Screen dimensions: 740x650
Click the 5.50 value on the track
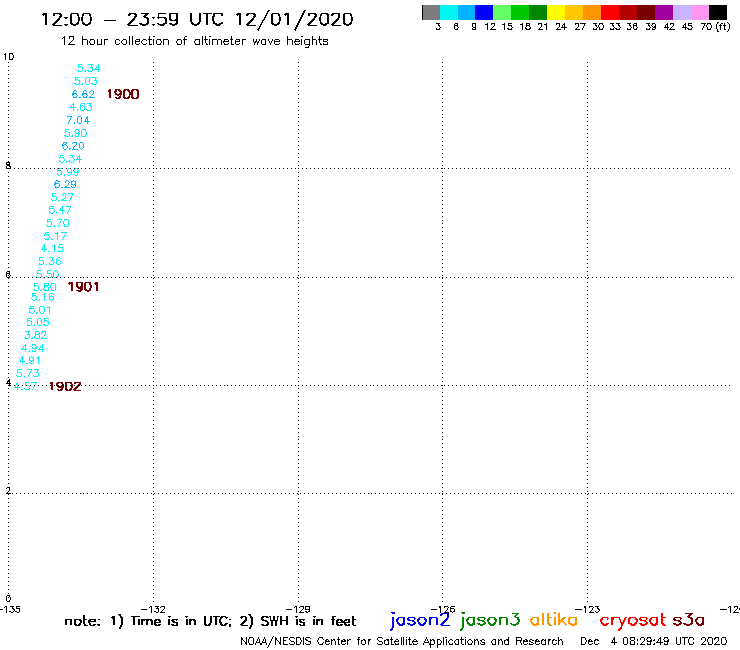tap(48, 274)
